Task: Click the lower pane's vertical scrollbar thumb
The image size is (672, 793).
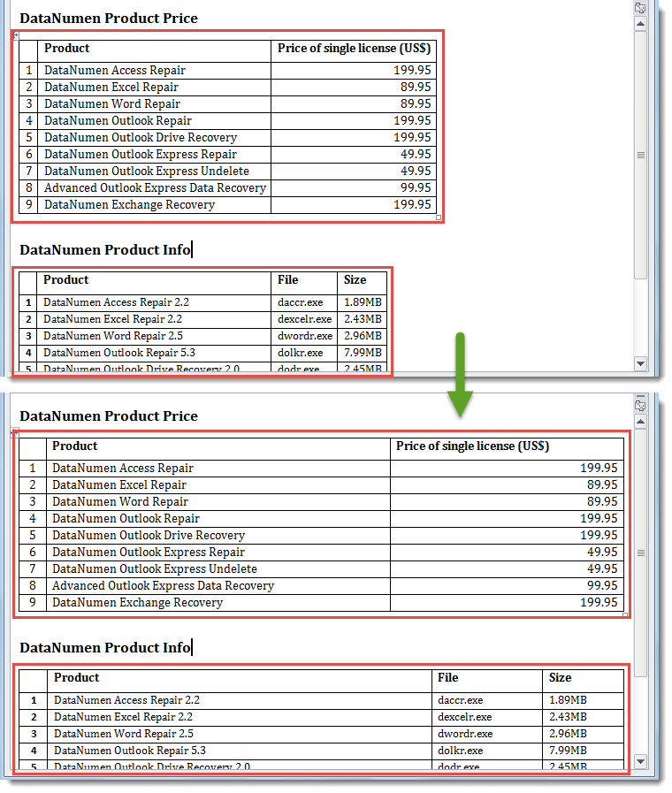Action: tap(641, 553)
